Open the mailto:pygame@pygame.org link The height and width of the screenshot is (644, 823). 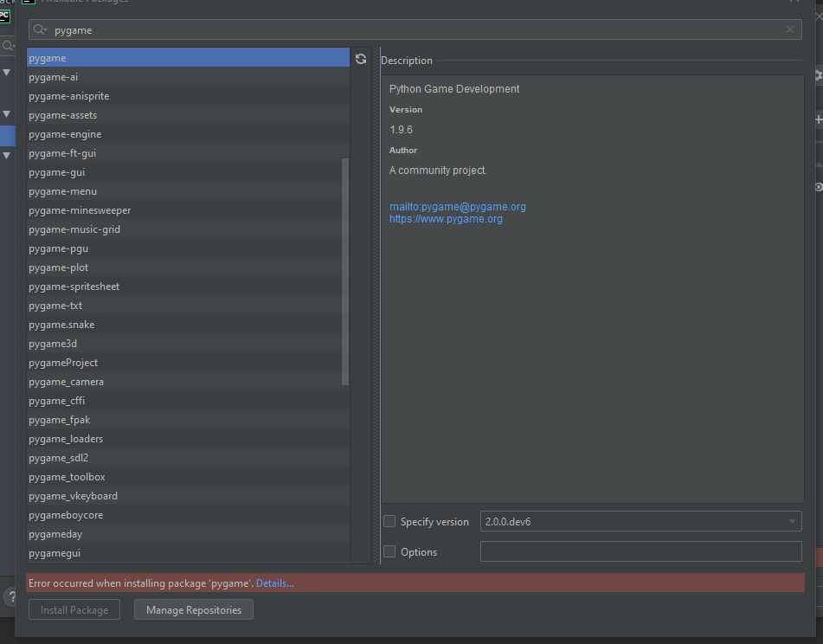457,207
